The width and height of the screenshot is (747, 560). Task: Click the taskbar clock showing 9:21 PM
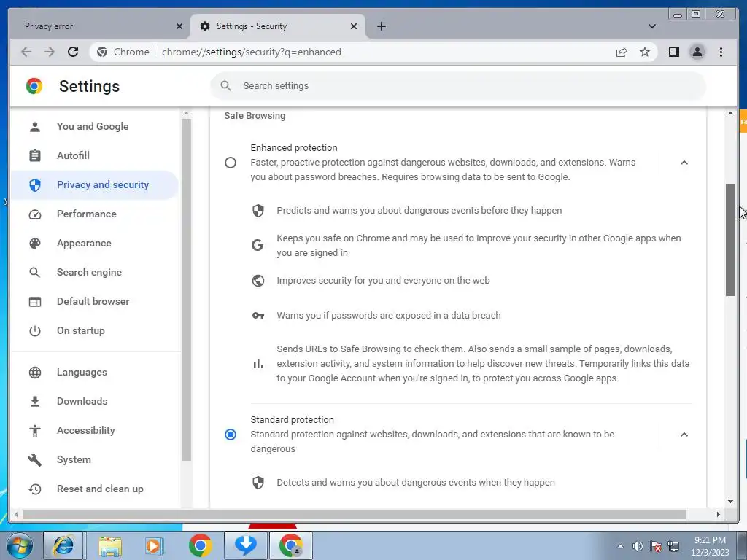click(710, 546)
